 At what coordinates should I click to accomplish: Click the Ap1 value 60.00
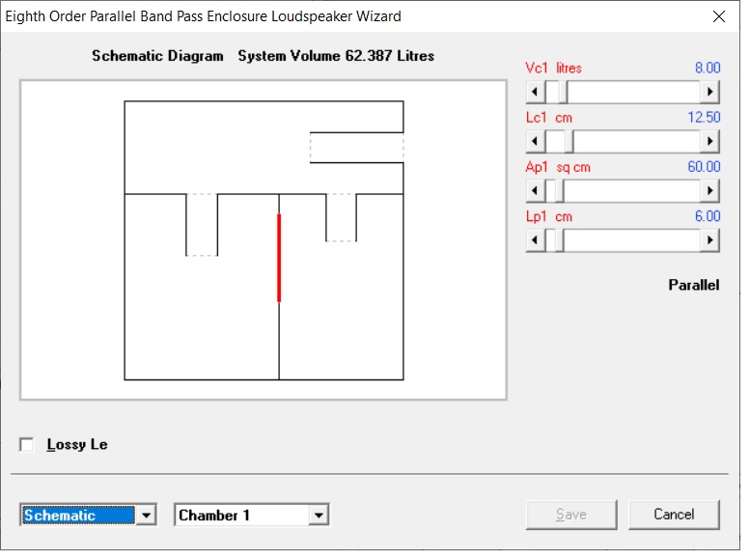704,166
